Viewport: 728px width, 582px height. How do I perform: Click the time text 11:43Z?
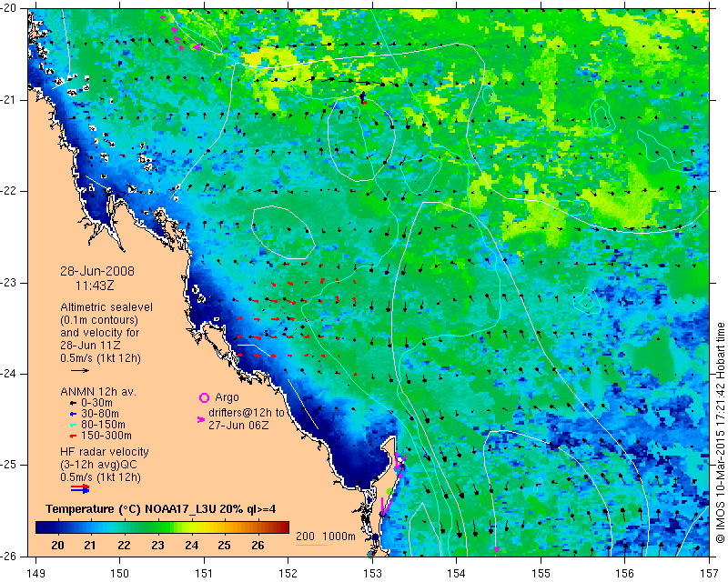95,286
